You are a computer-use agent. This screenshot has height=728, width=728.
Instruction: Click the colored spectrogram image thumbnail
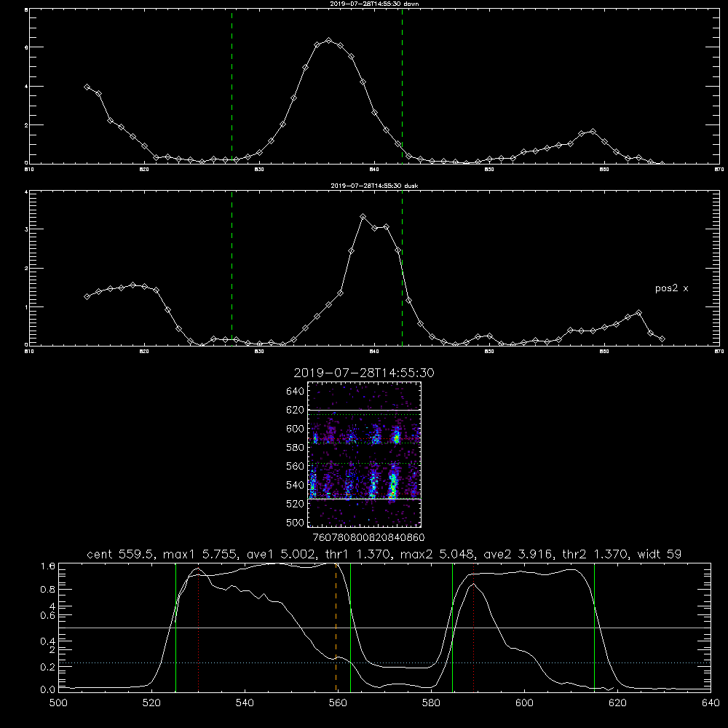pos(365,454)
